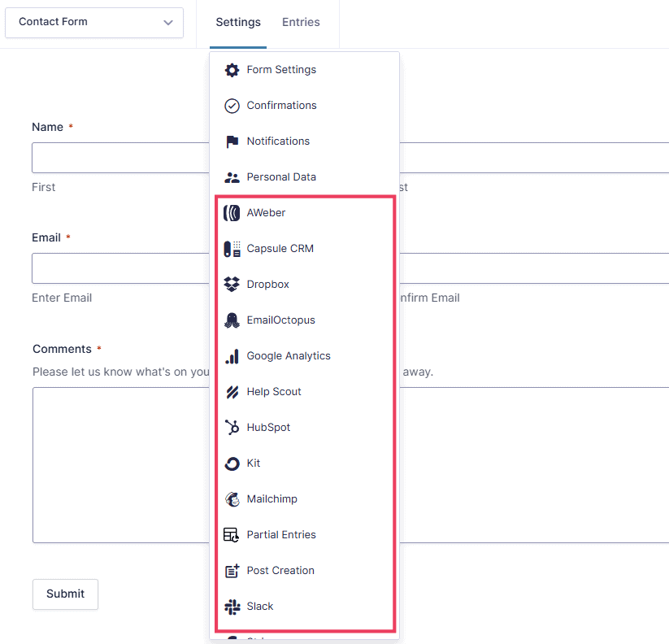Click the Dropbox logo icon
The height and width of the screenshot is (644, 669).
pos(232,285)
